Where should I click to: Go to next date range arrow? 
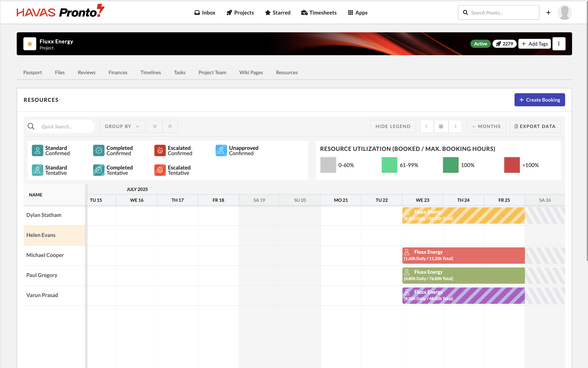(455, 126)
